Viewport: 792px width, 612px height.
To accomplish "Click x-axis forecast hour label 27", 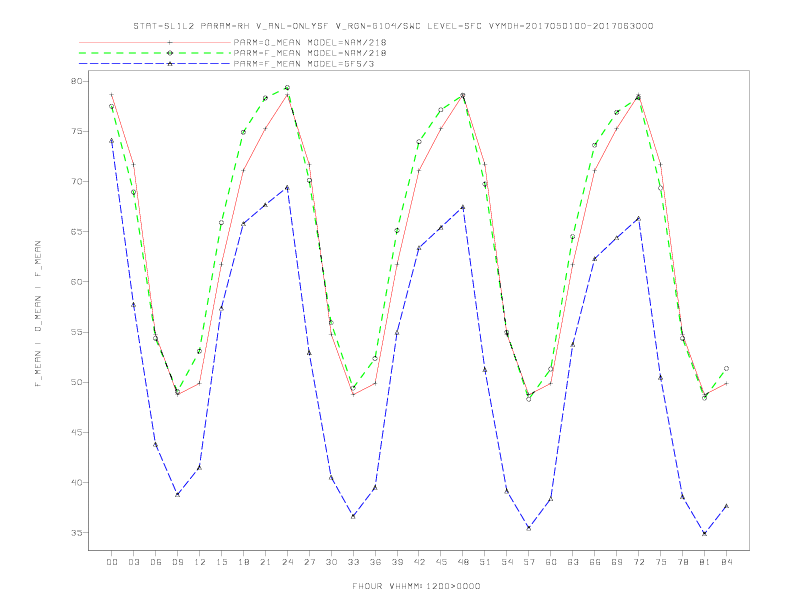I will (309, 562).
